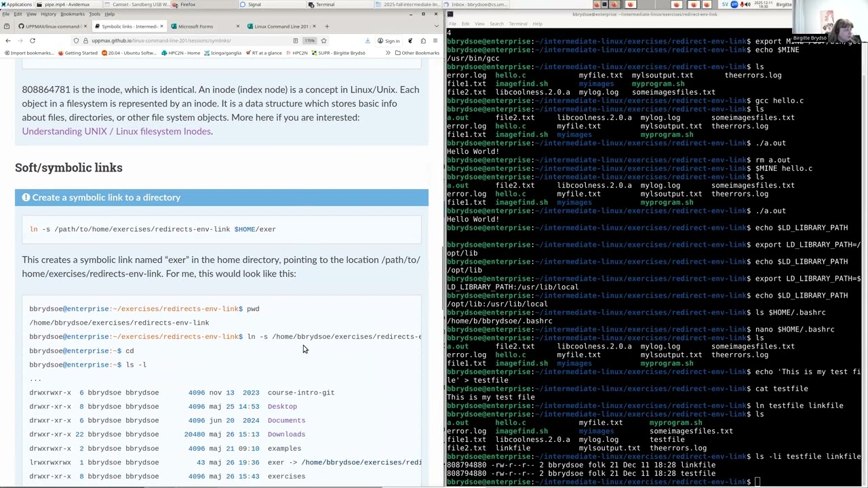
Task: Click the Zoom tray icon
Action: pos(733,5)
